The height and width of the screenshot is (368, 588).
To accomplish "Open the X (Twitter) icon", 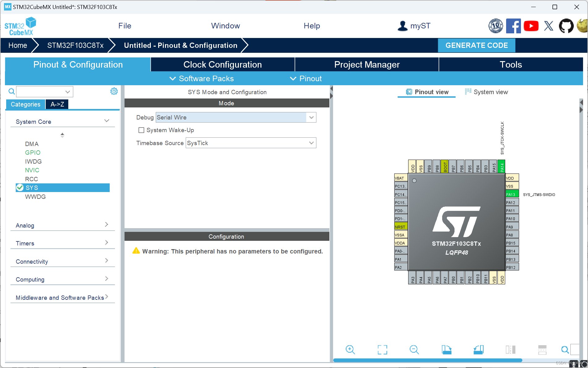I will (549, 26).
